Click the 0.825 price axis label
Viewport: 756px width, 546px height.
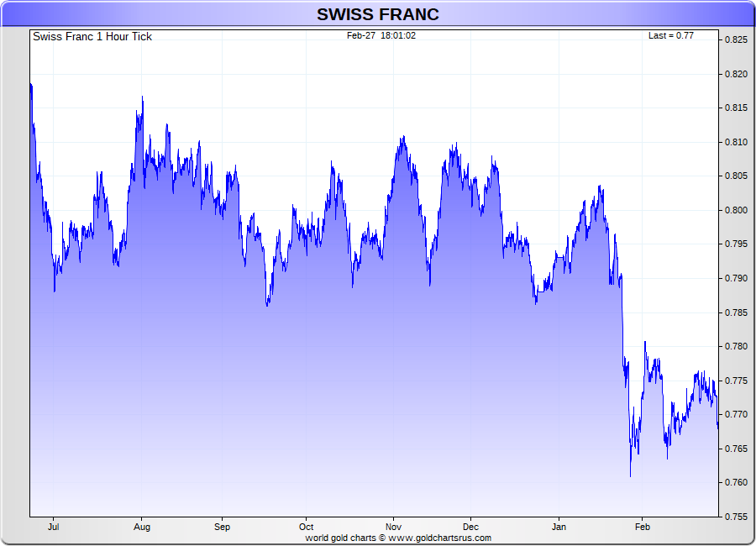736,39
